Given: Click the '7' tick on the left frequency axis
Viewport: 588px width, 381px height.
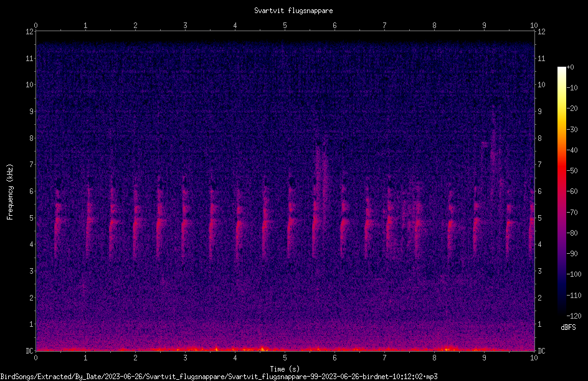Looking at the screenshot, I should point(32,165).
